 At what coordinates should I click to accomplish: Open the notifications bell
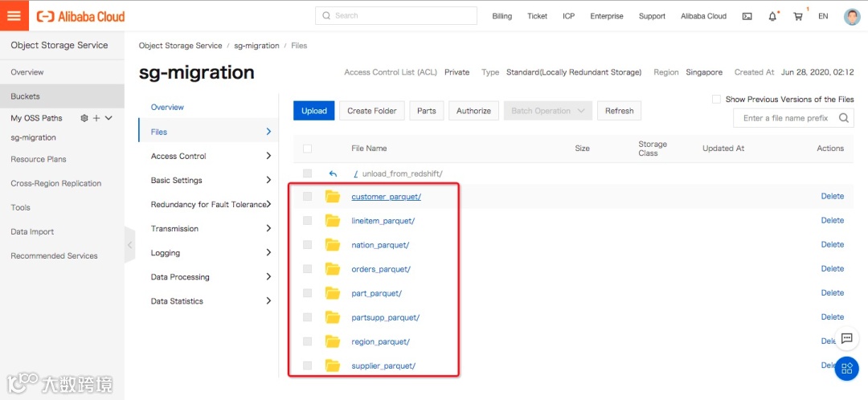pyautogui.click(x=773, y=17)
